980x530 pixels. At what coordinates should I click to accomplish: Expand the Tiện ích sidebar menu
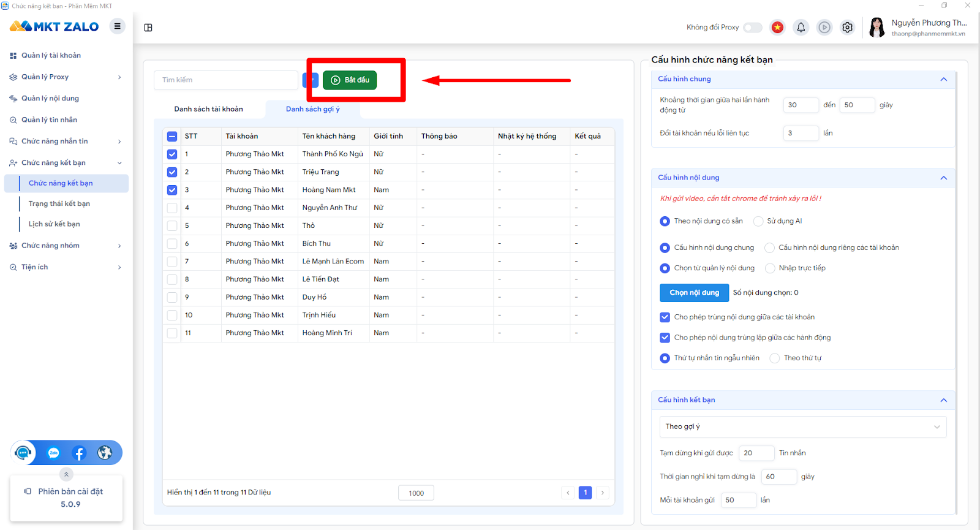click(x=66, y=267)
